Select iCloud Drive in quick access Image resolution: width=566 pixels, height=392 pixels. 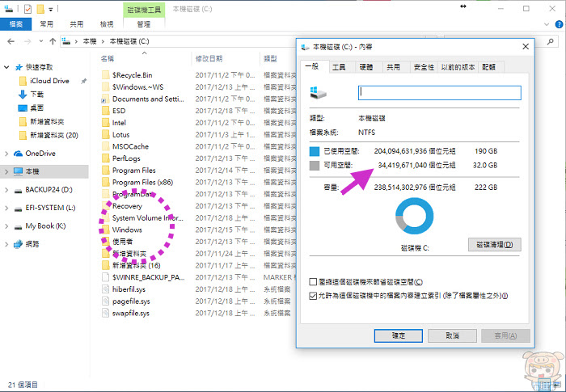tap(49, 81)
